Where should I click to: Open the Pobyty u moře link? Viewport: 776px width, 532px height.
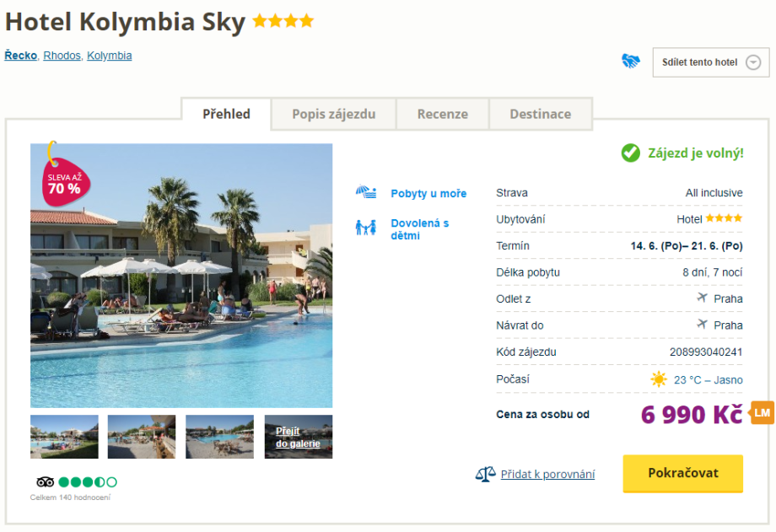[x=428, y=193]
